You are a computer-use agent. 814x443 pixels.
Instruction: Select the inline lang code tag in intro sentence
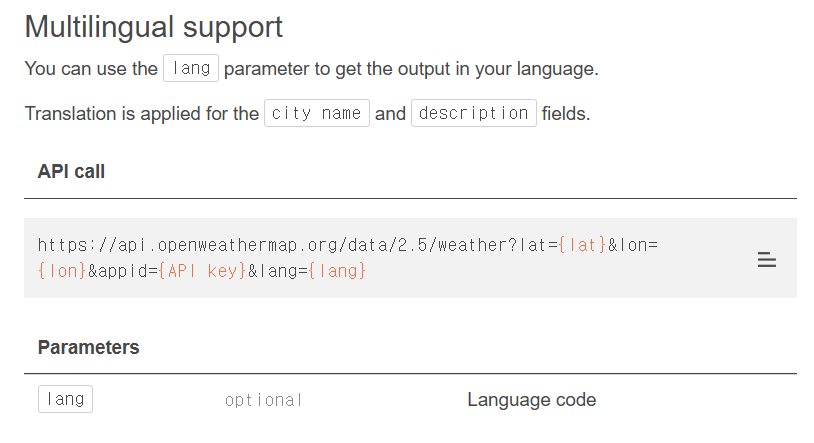tap(191, 68)
